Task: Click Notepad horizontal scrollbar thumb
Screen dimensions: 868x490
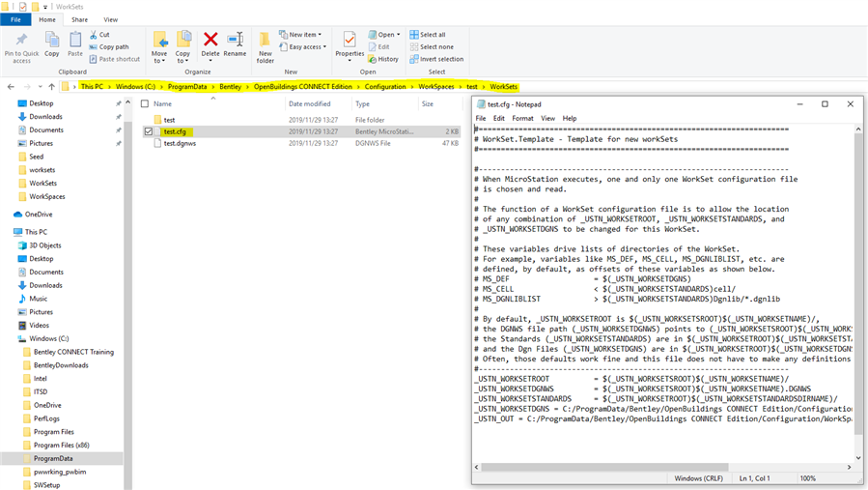Action: click(604, 467)
